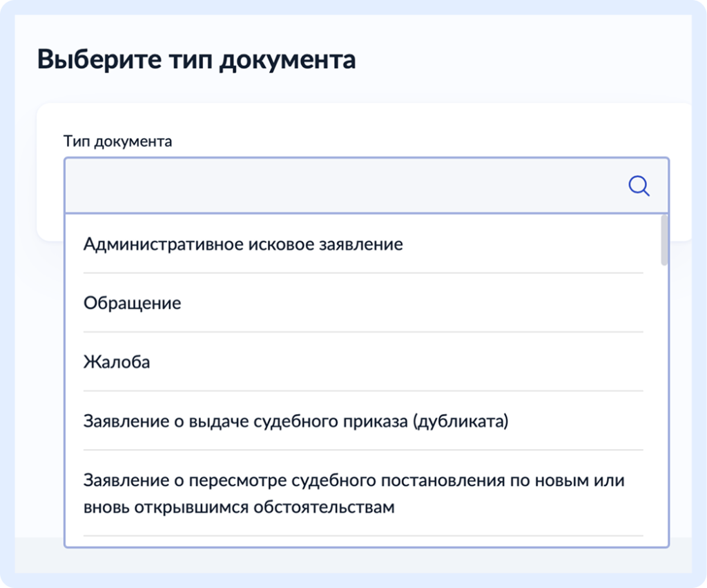Select "Заявление о выдаче судебного приказа" option
The image size is (707, 588).
click(296, 421)
